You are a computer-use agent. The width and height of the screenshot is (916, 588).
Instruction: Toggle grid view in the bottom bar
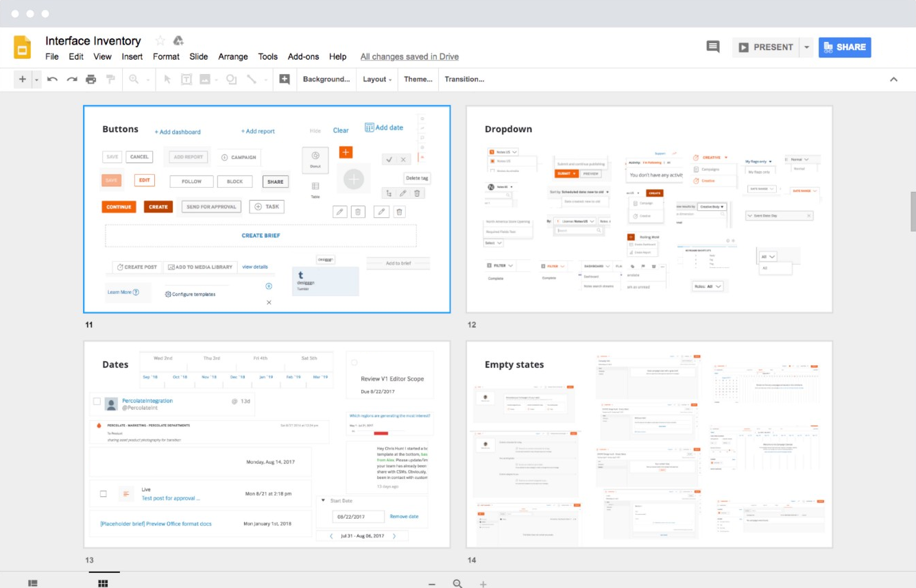(x=103, y=582)
